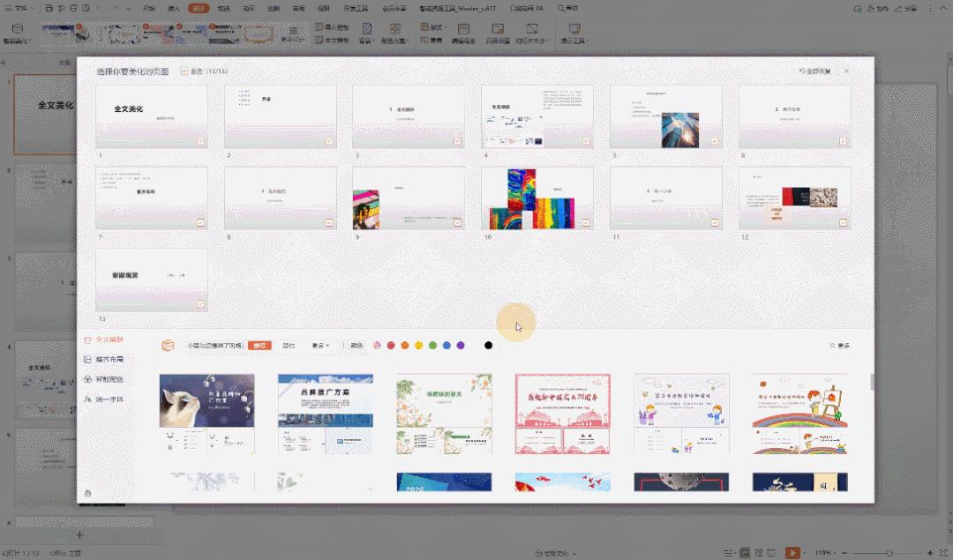Screen dimensions: 953x560
Task: Click the template list scrollbar in the dialog
Action: coord(872,382)
